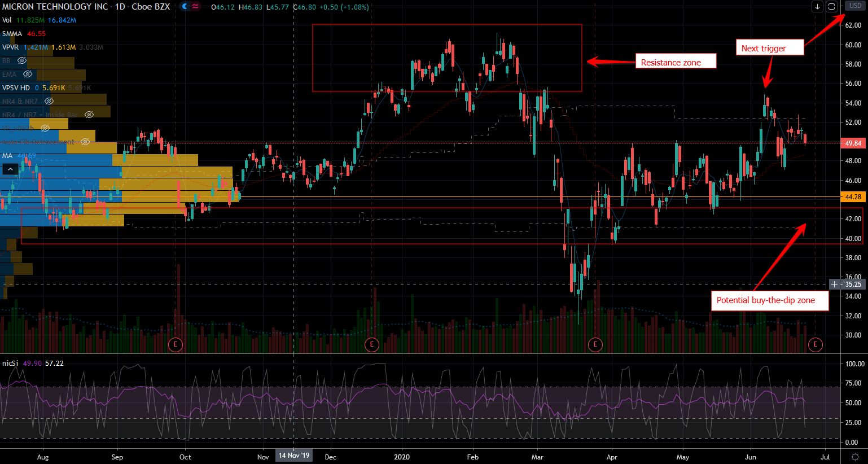Click the nicSi value 57.22

[x=54, y=363]
